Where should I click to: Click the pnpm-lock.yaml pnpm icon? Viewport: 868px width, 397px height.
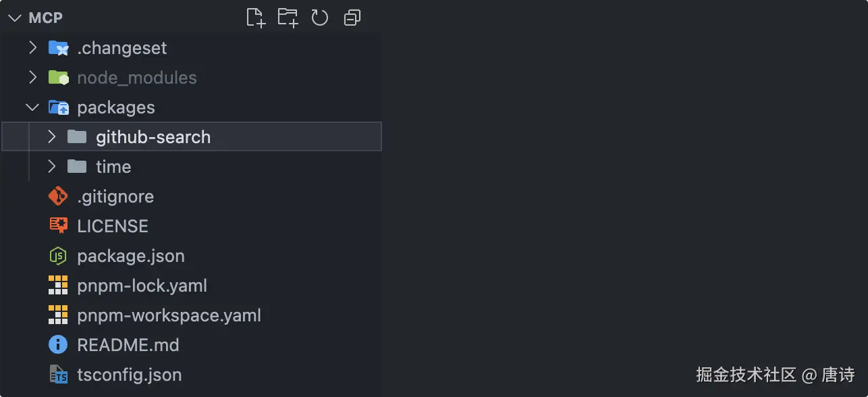click(x=59, y=286)
